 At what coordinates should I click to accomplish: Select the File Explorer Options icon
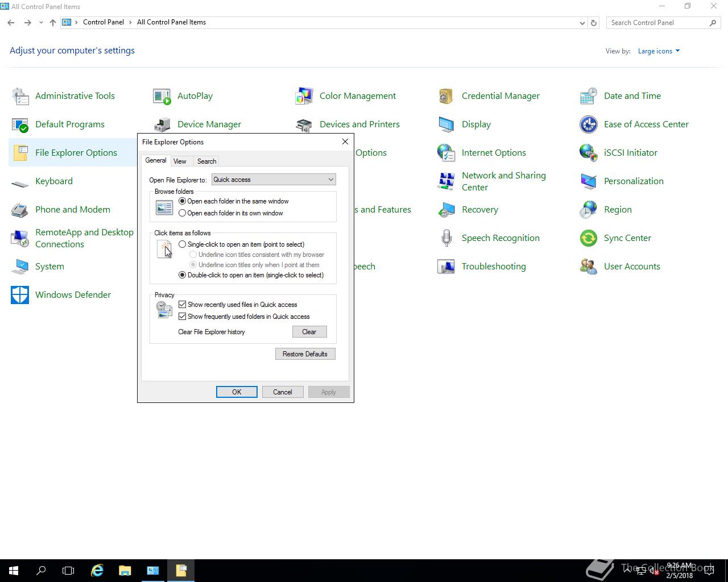pos(20,153)
